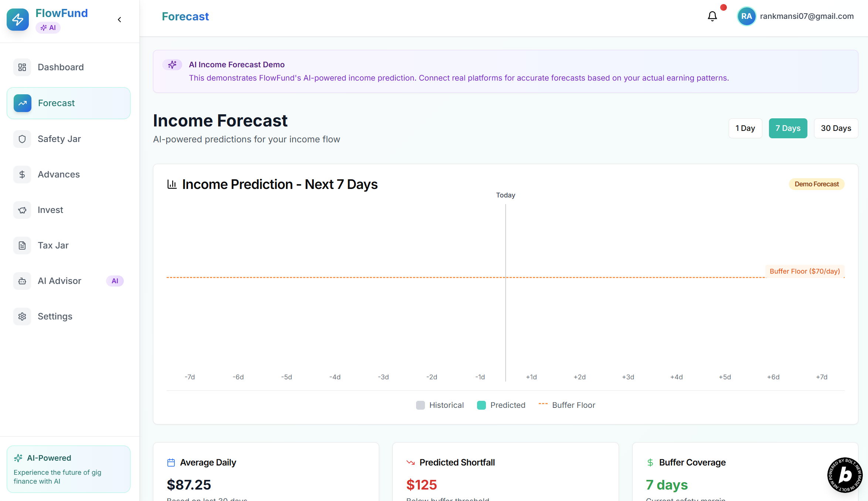Click the Demo Forecast badge
The height and width of the screenshot is (501, 868).
[816, 184]
